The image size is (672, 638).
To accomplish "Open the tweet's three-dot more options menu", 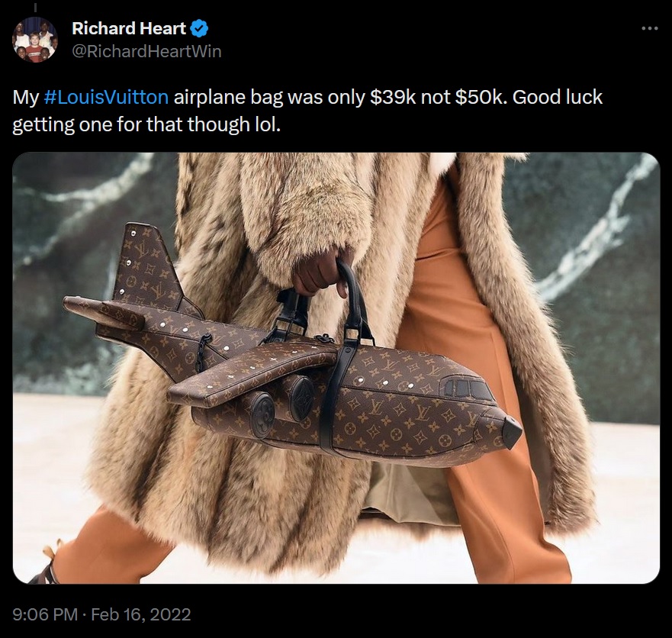I will pos(650,29).
